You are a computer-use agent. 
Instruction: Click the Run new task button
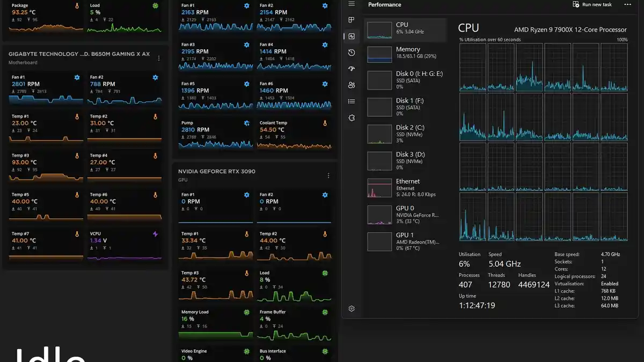point(592,5)
